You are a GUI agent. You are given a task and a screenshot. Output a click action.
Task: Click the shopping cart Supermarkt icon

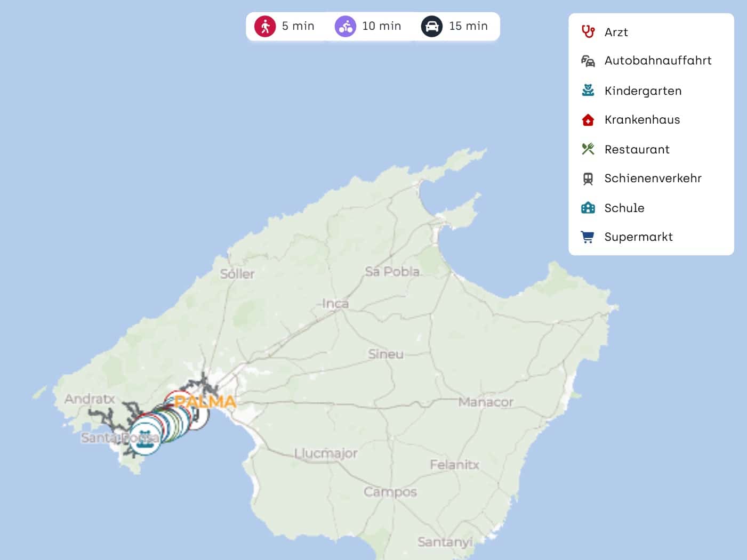pos(588,237)
